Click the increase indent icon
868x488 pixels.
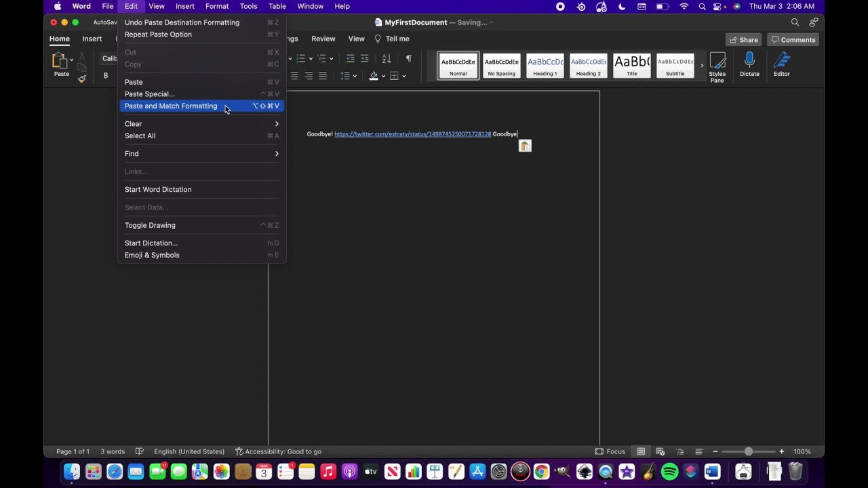pyautogui.click(x=365, y=59)
